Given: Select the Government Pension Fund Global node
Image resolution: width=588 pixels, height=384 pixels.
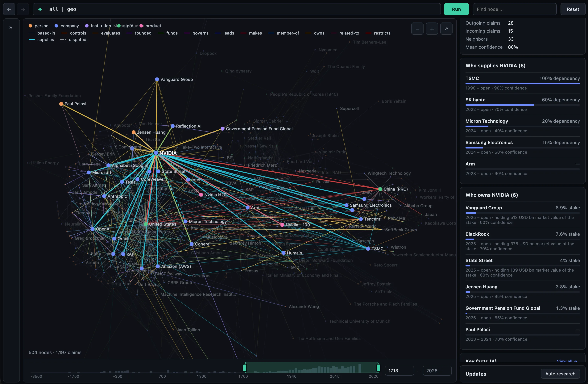Looking at the screenshot, I should coord(223,129).
